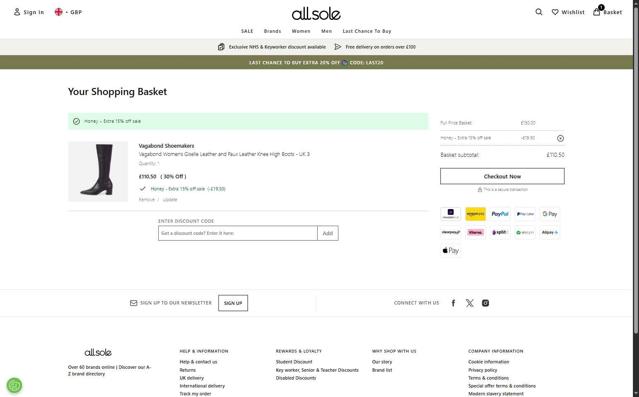639x397 pixels.
Task: Open the Women menu
Action: (301, 31)
